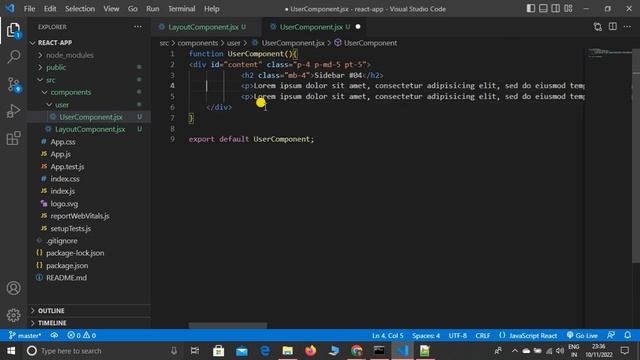Open the Edit menu

pos(50,9)
